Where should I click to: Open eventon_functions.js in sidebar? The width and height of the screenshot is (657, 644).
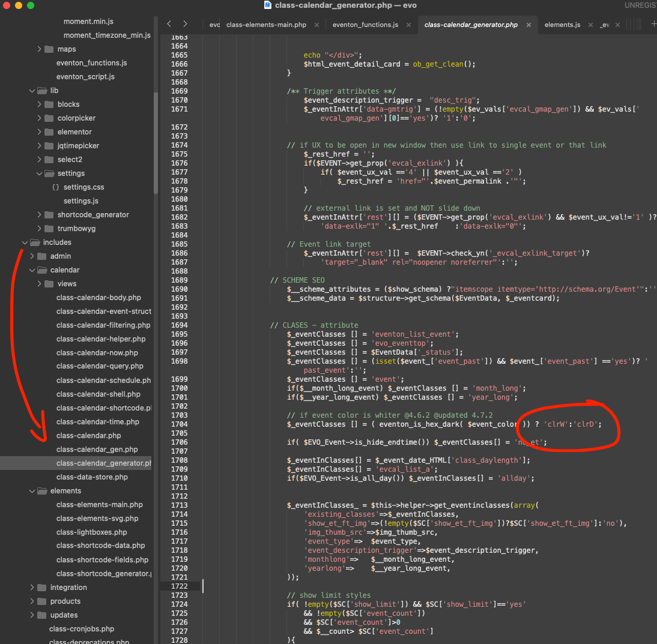91,63
